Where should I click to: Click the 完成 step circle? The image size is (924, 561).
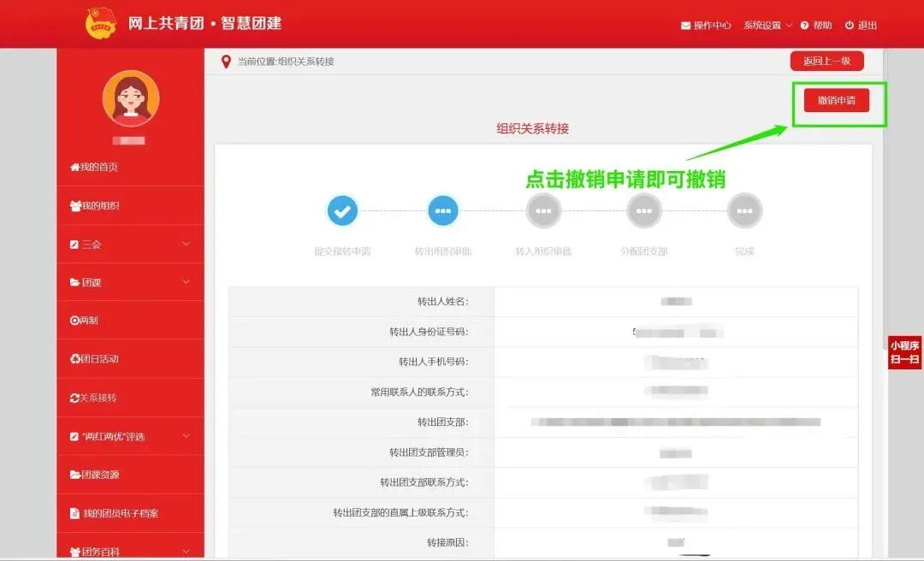tap(744, 211)
